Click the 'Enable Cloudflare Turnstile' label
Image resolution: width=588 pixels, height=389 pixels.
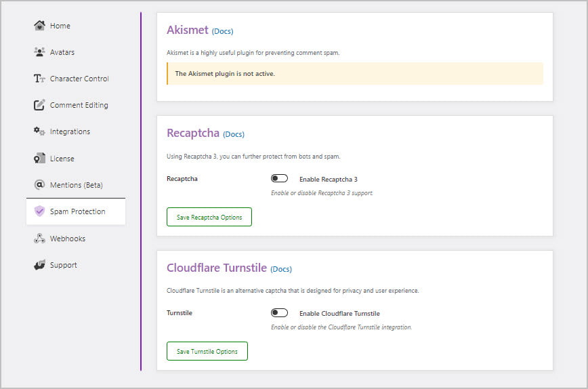[x=339, y=313]
